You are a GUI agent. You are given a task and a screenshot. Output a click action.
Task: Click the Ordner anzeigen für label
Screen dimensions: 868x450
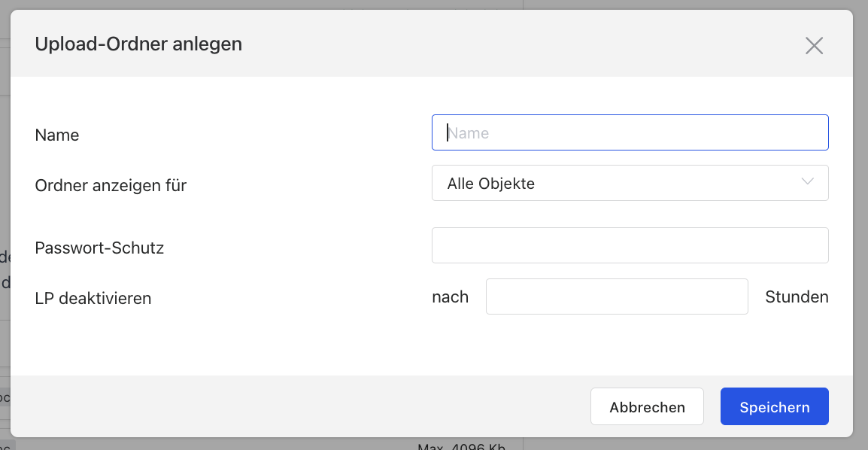coord(111,185)
